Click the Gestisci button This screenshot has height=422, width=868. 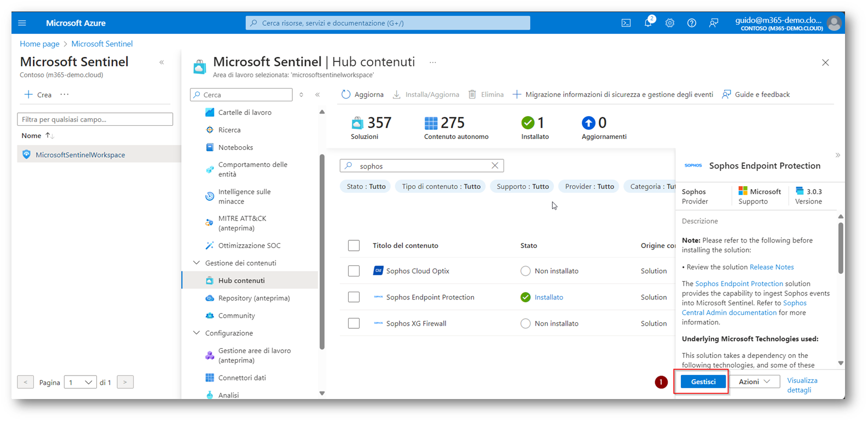[x=703, y=381]
